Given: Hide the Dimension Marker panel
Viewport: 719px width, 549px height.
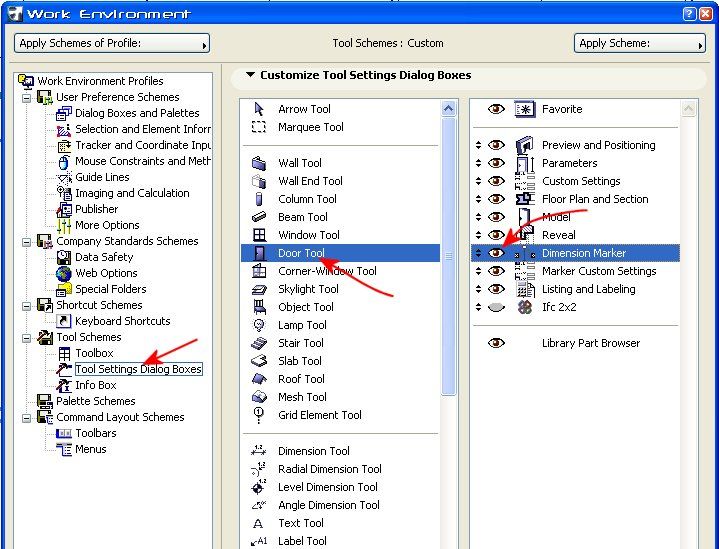Looking at the screenshot, I should point(496,253).
